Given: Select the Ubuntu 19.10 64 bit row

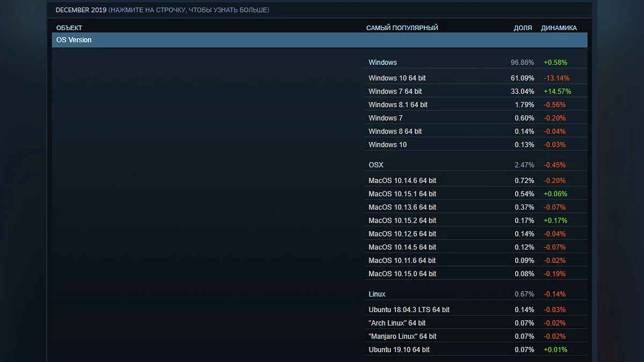Looking at the screenshot, I should point(399,350).
